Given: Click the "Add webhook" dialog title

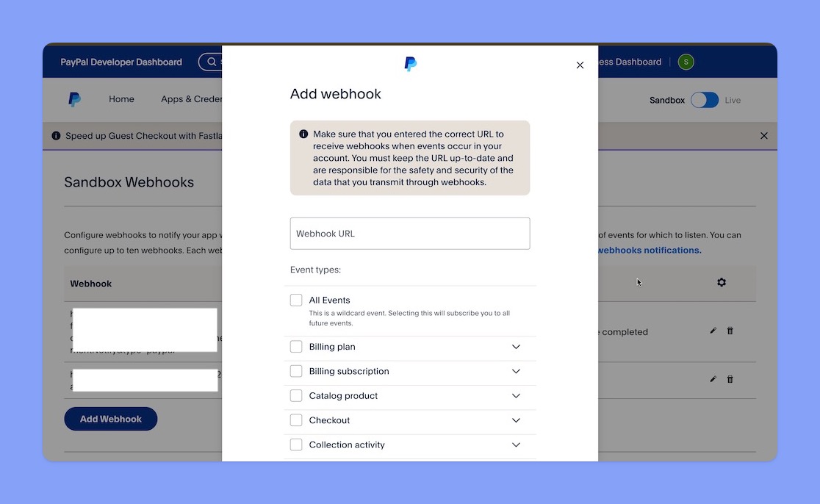Looking at the screenshot, I should click(335, 93).
